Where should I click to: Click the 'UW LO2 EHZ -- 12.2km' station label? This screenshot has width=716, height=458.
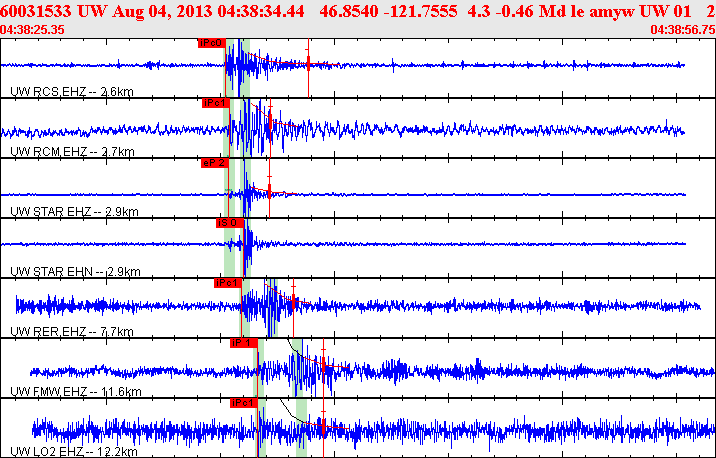tap(74, 452)
